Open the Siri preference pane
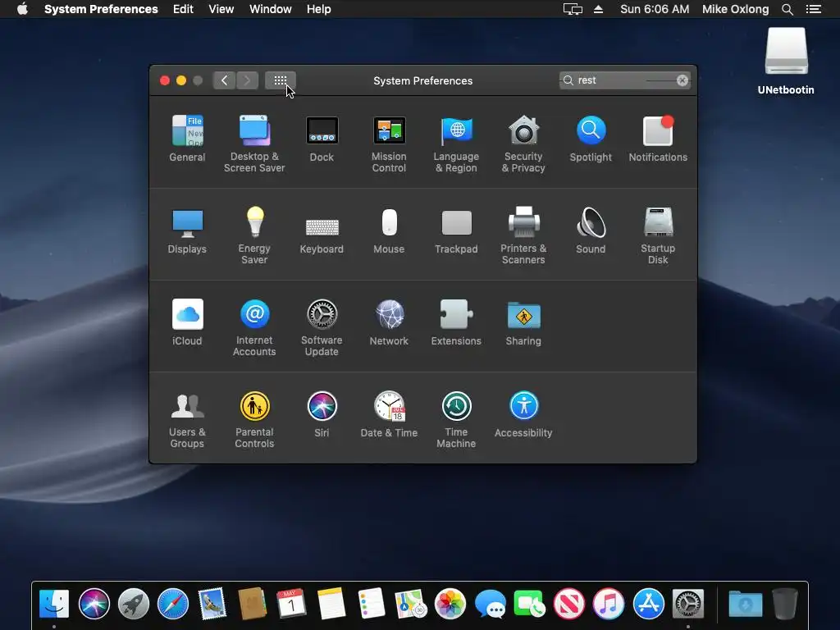The height and width of the screenshot is (630, 840). click(322, 414)
